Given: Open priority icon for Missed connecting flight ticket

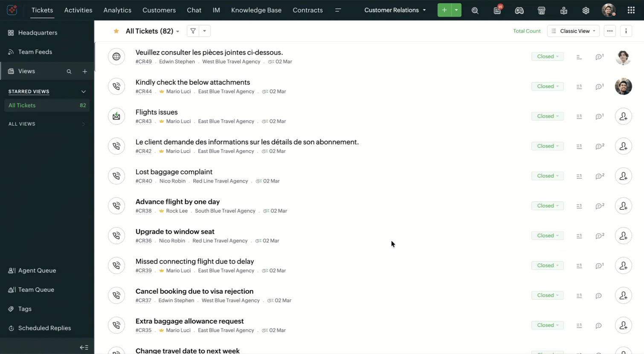Looking at the screenshot, I should (x=579, y=266).
